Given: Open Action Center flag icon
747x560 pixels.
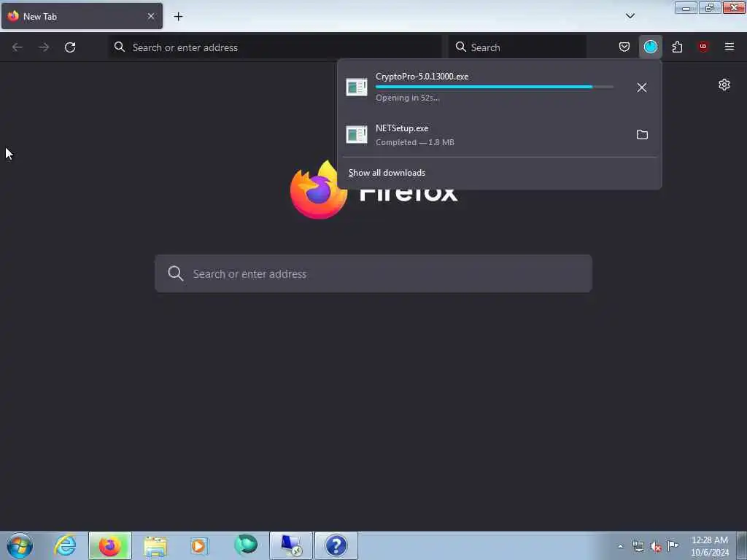Looking at the screenshot, I should pos(673,545).
